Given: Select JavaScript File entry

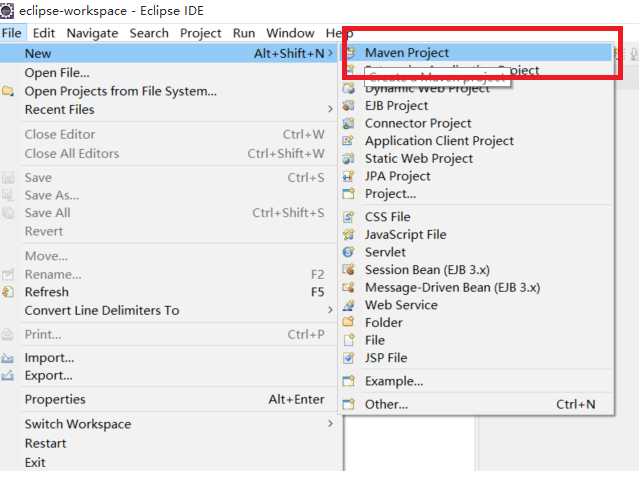Looking at the screenshot, I should 477,234.
